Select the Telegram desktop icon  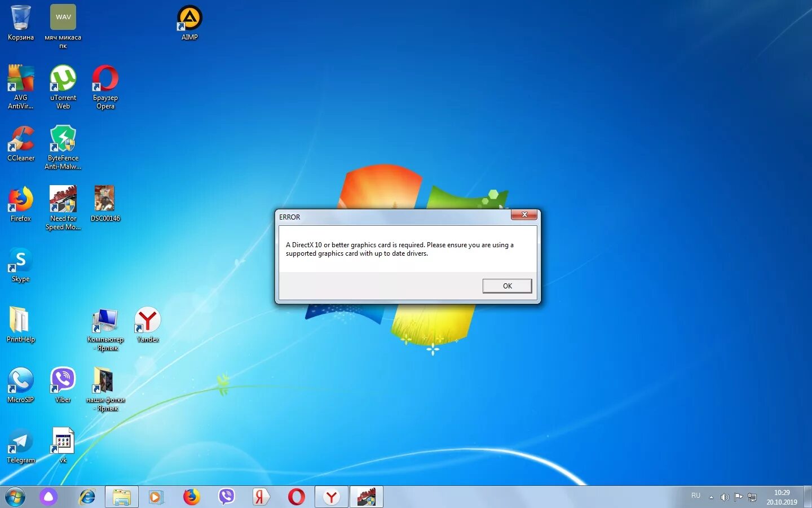(21, 445)
